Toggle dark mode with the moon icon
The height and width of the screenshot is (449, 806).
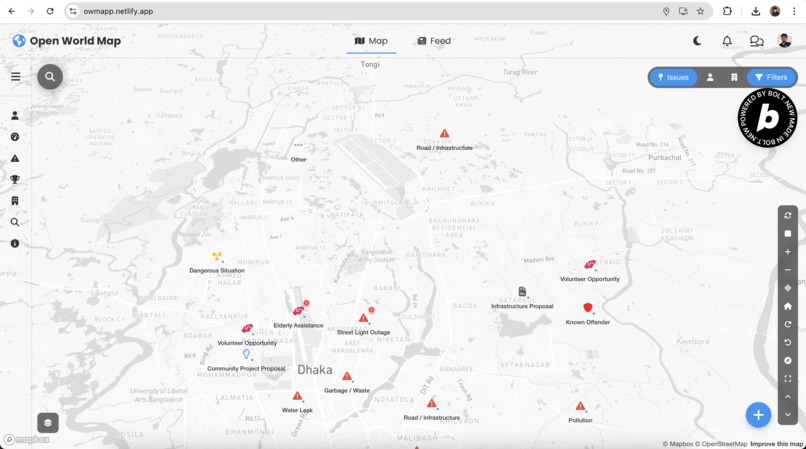pos(697,41)
